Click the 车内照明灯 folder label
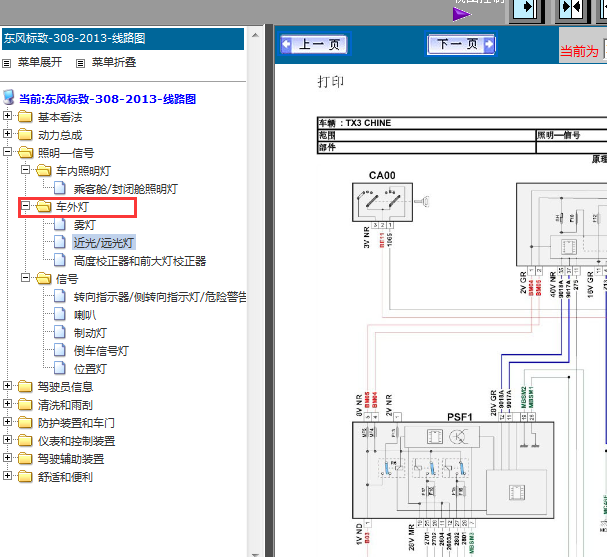 point(83,171)
